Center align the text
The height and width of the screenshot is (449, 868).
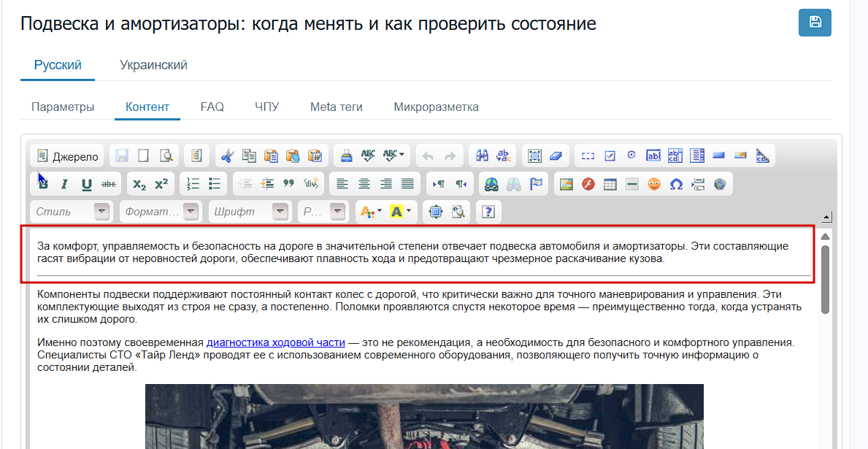click(x=364, y=184)
